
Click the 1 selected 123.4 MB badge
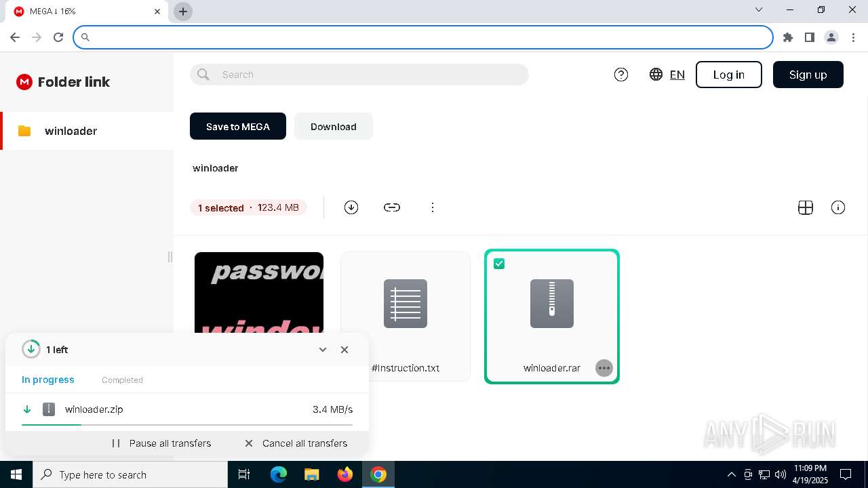pos(248,207)
